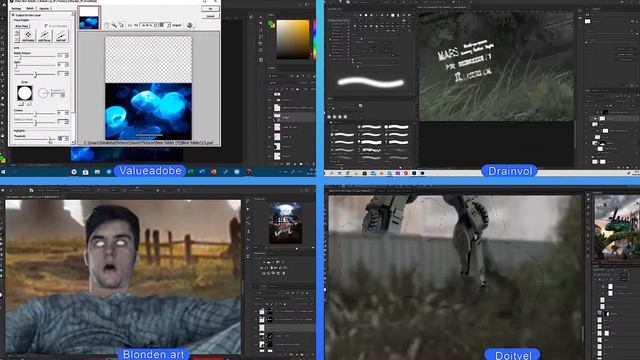Select the textured rough brush preset in Drainvol

(370, 150)
